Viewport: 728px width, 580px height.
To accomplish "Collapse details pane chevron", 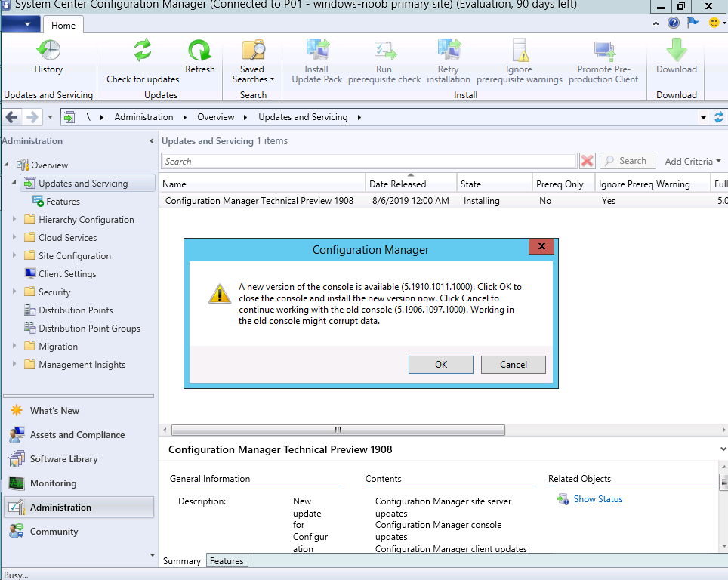I will tap(723, 449).
